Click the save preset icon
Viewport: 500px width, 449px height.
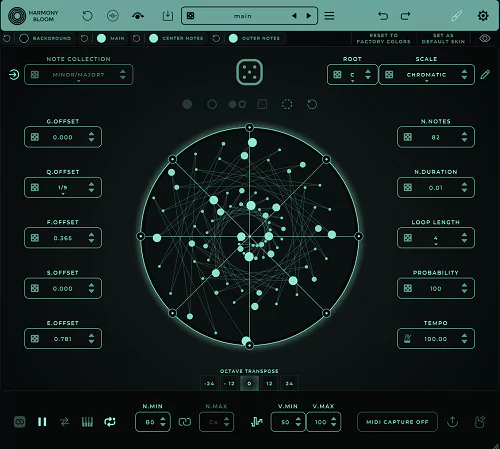pos(168,16)
